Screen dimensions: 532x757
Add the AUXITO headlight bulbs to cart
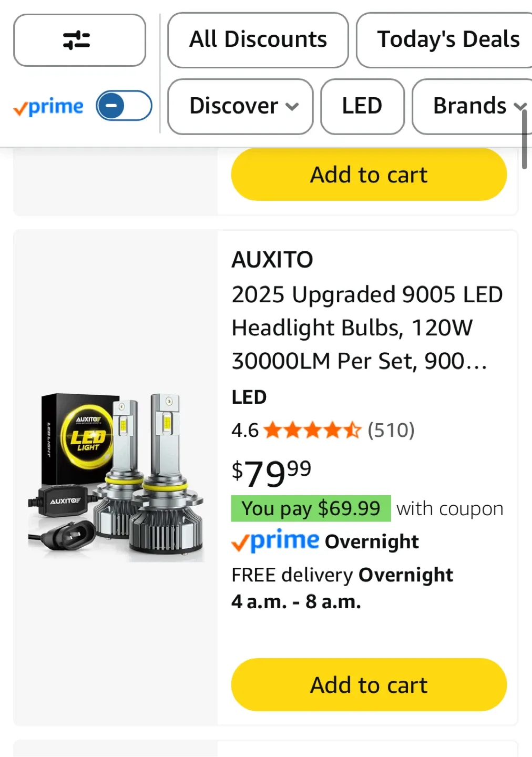pyautogui.click(x=369, y=684)
